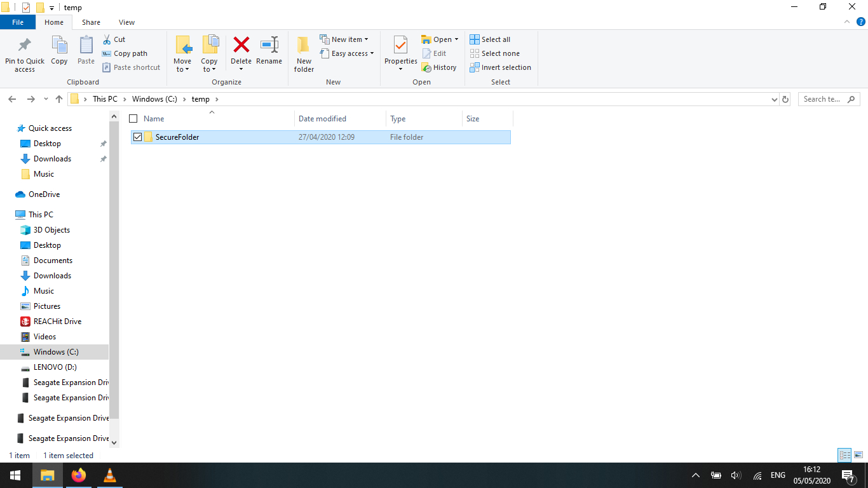Click the Rename icon in Organize group
Viewport: 868px width, 488px height.
[269, 46]
